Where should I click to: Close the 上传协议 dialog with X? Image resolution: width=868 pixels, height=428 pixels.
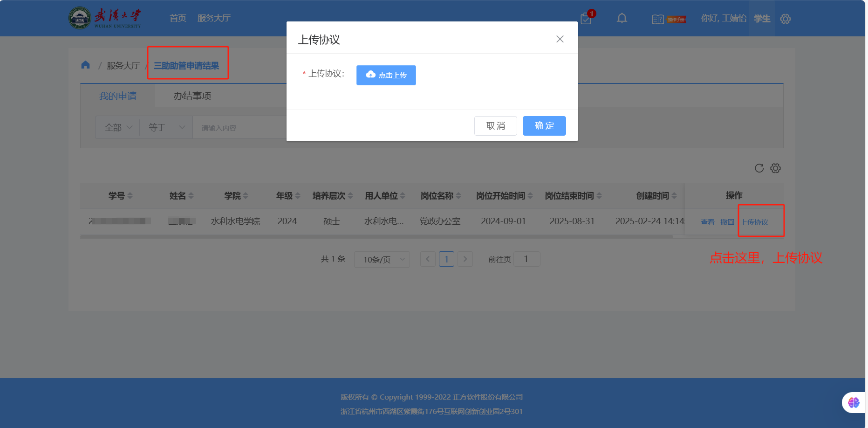[x=560, y=39]
